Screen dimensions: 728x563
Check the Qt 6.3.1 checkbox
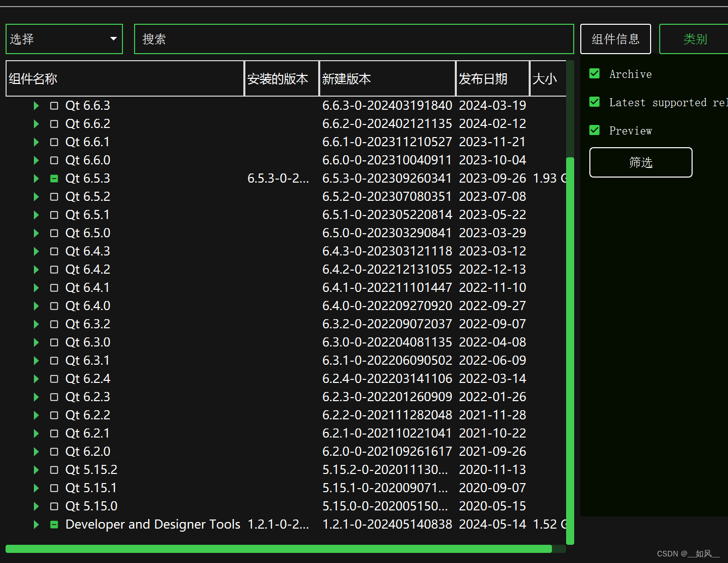pos(54,361)
